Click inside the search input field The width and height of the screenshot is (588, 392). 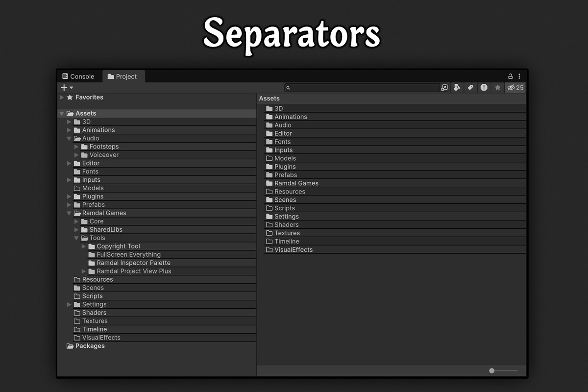363,87
